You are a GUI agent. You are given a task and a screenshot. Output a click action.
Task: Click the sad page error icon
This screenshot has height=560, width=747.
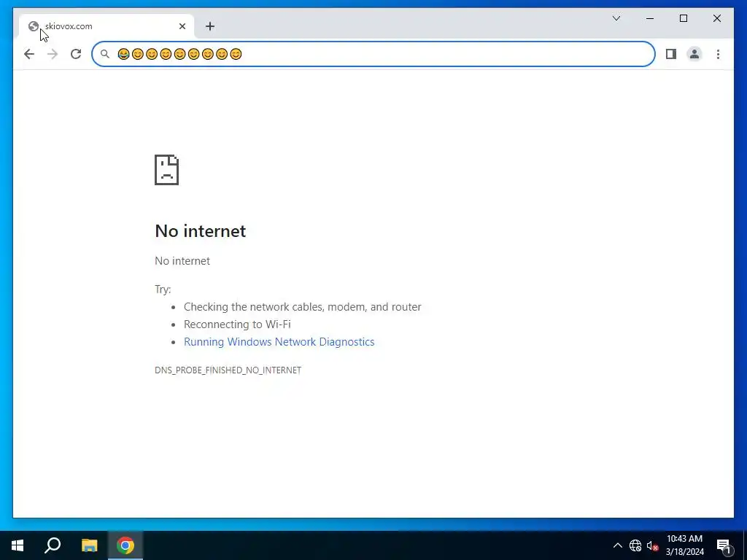[x=167, y=169]
